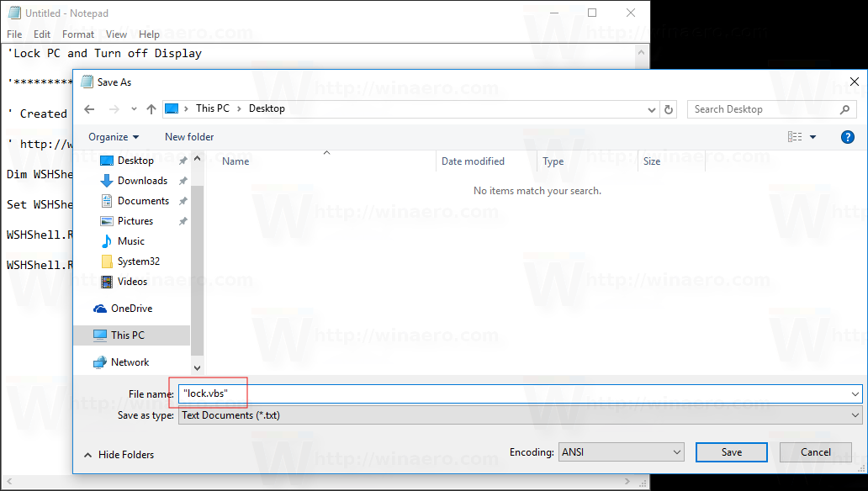The width and height of the screenshot is (868, 491).
Task: Navigate back using the back arrow
Action: pos(89,108)
